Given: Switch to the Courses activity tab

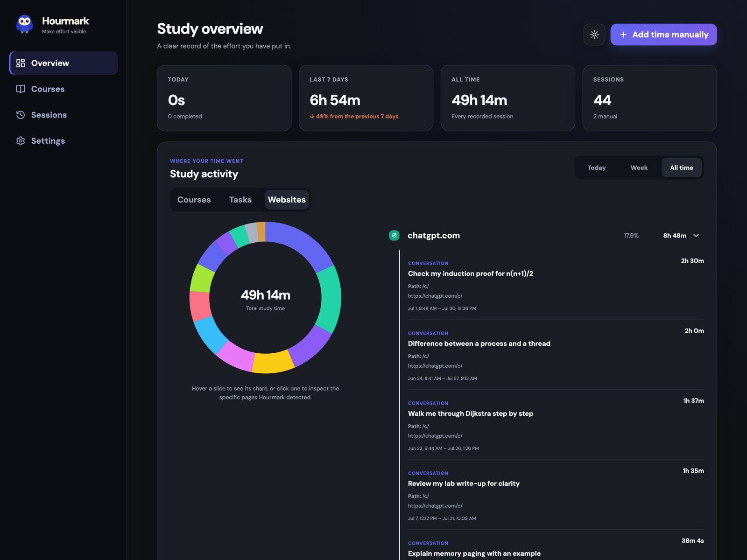Looking at the screenshot, I should coord(194,200).
